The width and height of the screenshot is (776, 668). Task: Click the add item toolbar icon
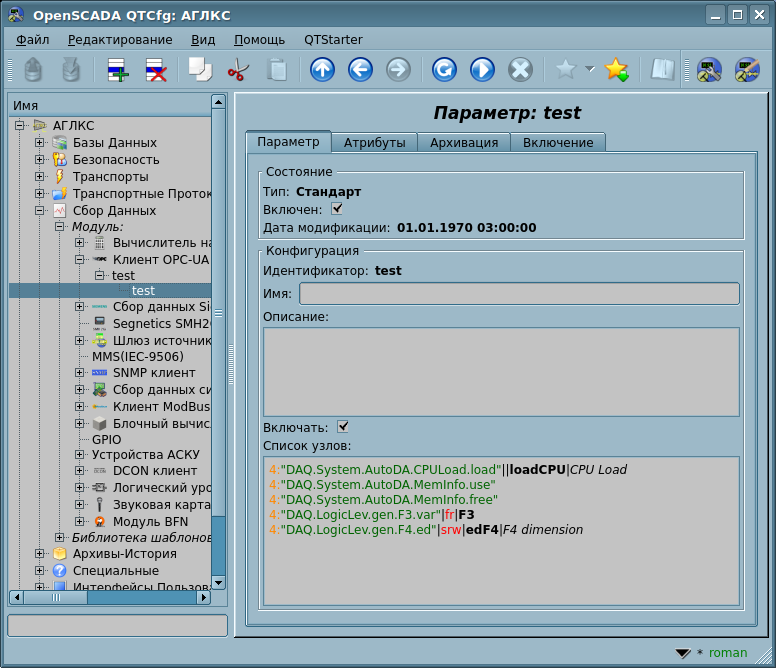118,70
